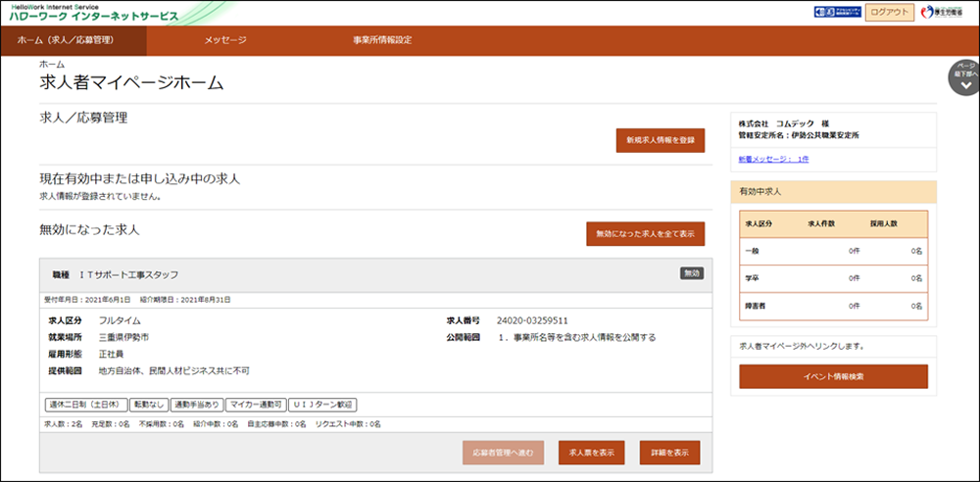Open the 新着メッセージ：1件 link
Image resolution: width=980 pixels, height=482 pixels.
click(x=774, y=159)
